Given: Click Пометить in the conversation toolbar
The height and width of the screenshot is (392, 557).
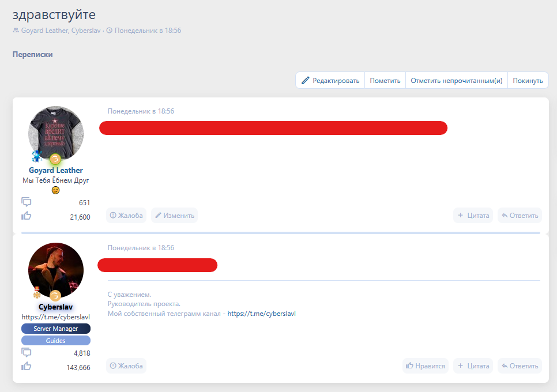Looking at the screenshot, I should [x=385, y=81].
